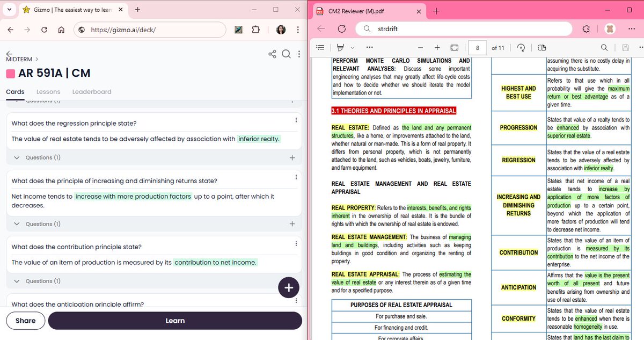The width and height of the screenshot is (644, 340).
Task: Add question to diminishing returns card
Action: pos(292,224)
